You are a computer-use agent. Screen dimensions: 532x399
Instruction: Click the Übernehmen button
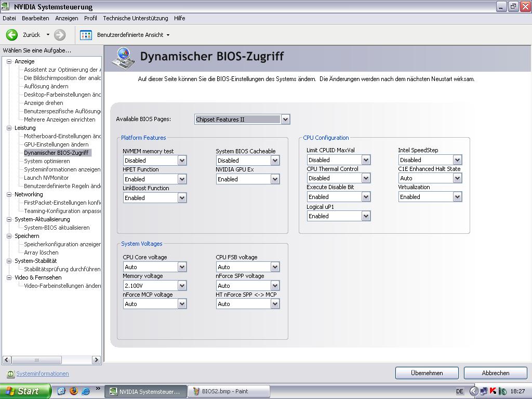427,373
